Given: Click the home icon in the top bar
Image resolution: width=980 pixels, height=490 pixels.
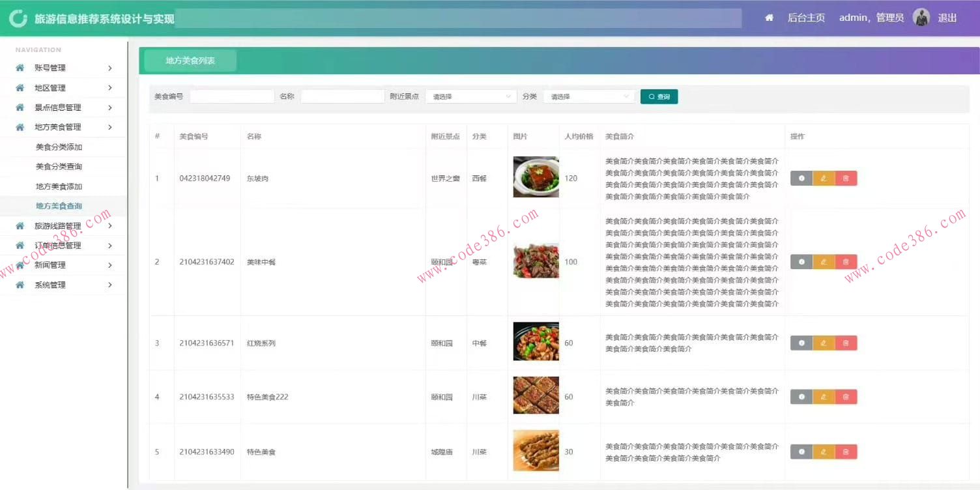Looking at the screenshot, I should (x=769, y=18).
